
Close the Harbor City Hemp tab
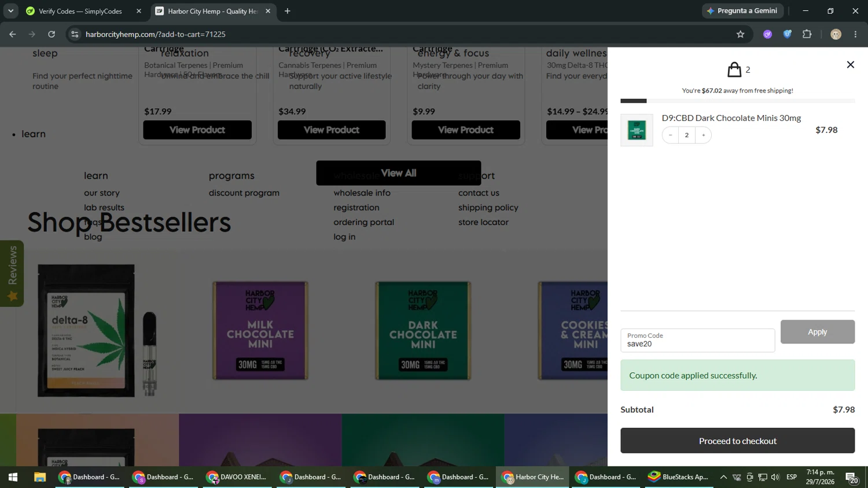click(268, 11)
